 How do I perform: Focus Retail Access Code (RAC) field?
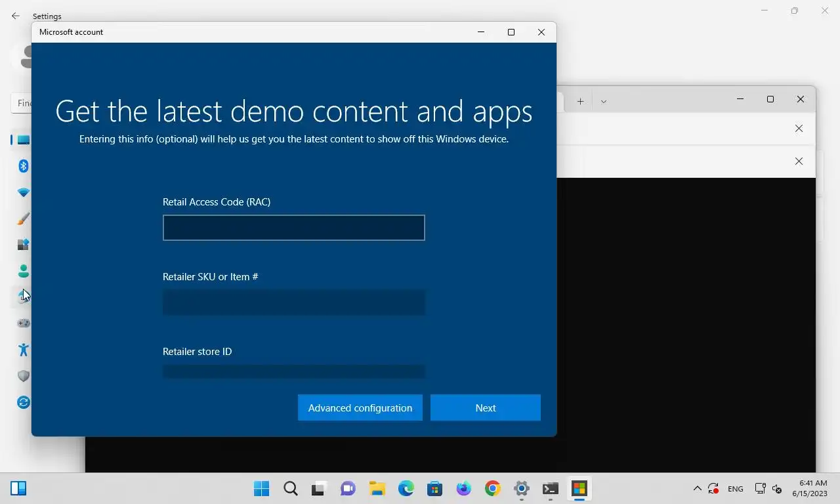[294, 228]
